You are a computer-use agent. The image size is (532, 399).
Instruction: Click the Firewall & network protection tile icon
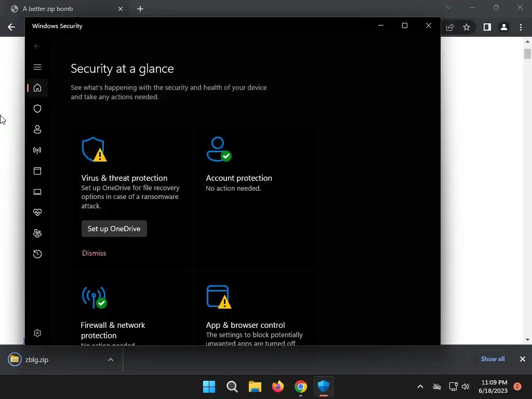[95, 298]
